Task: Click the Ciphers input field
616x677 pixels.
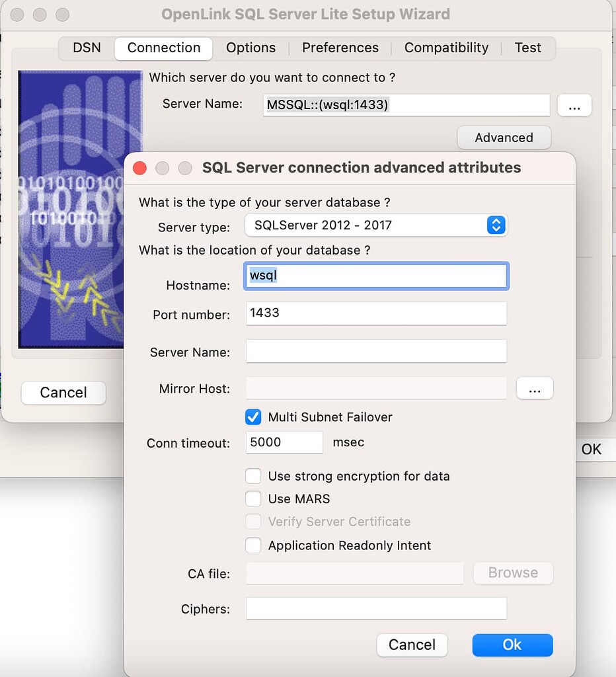Action: (x=376, y=608)
